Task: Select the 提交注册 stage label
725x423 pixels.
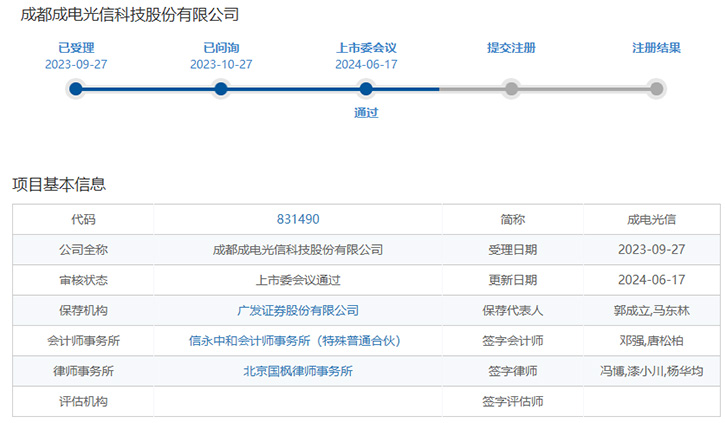Action: pyautogui.click(x=511, y=48)
